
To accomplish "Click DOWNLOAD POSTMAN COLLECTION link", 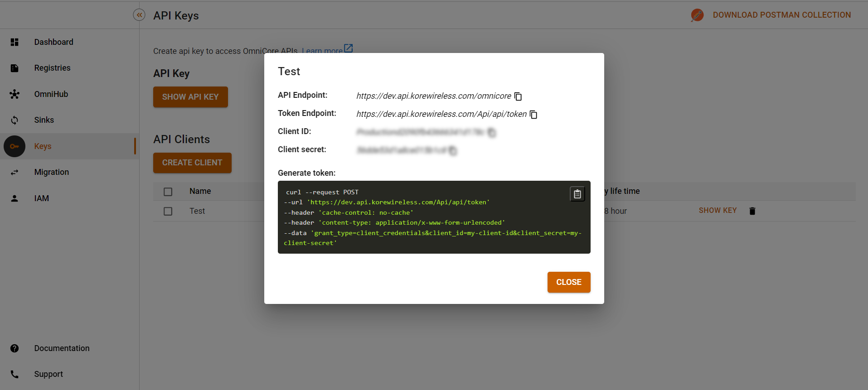I will (781, 15).
